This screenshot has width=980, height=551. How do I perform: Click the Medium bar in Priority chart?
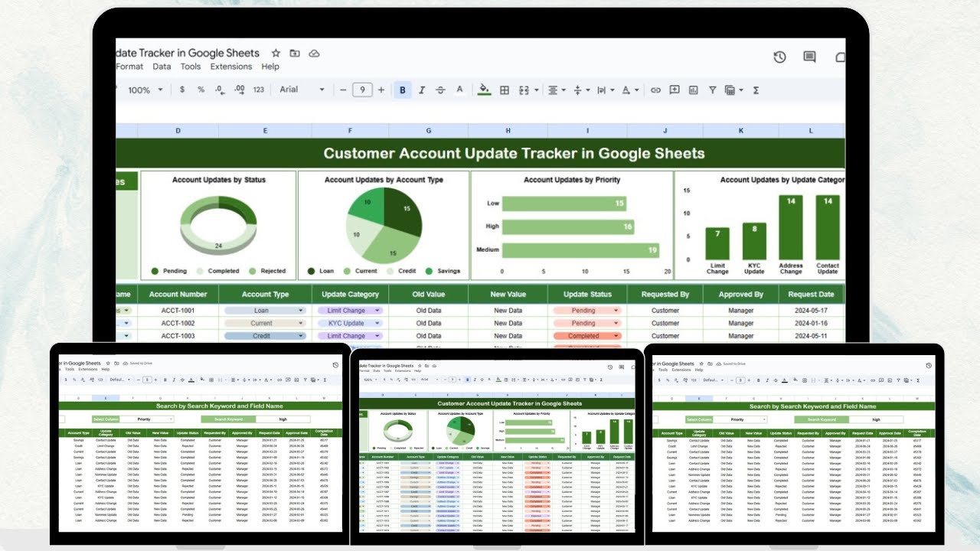tap(580, 249)
